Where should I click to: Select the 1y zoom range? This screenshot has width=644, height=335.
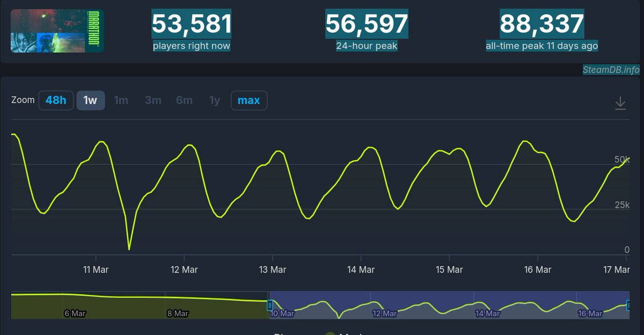point(215,100)
